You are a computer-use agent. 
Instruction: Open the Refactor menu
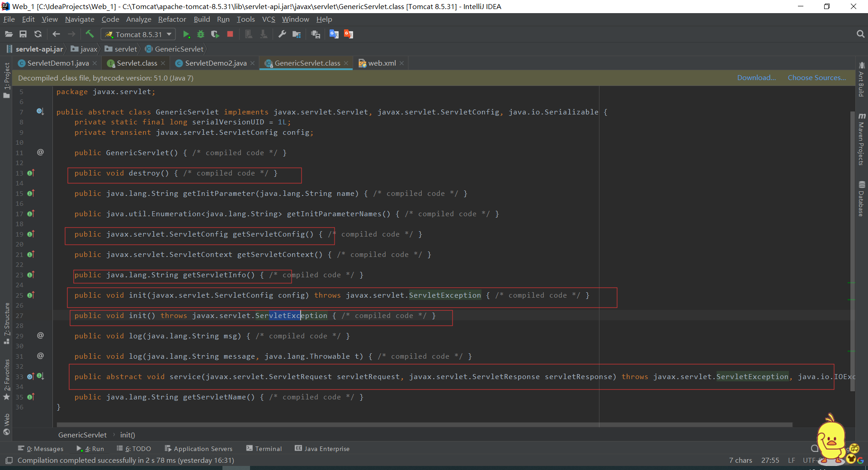[x=172, y=19]
